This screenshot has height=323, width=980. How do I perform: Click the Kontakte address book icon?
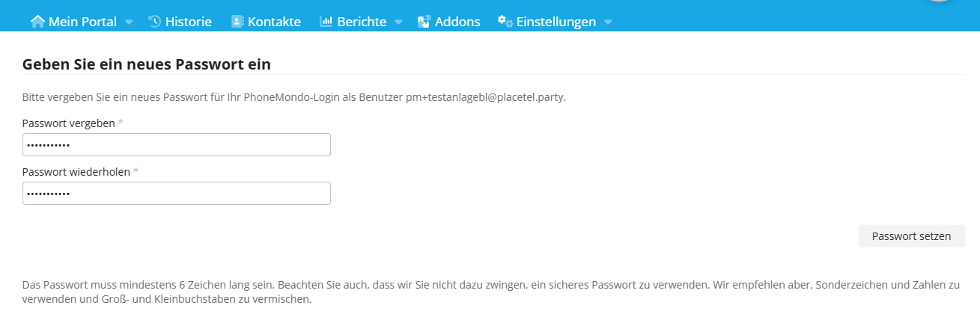click(x=237, y=22)
